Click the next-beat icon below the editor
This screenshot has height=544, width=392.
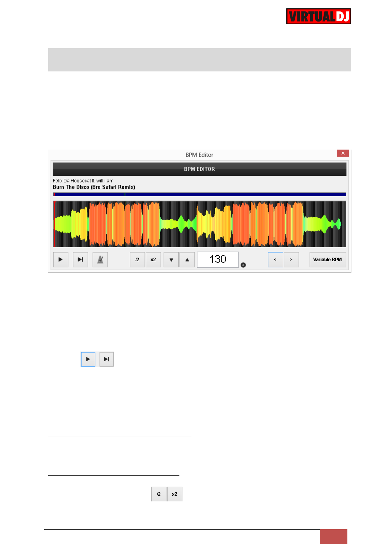(107, 359)
